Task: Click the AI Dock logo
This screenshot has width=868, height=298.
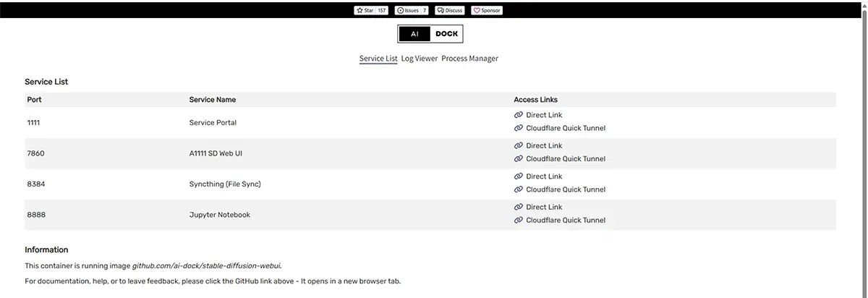Action: point(430,34)
